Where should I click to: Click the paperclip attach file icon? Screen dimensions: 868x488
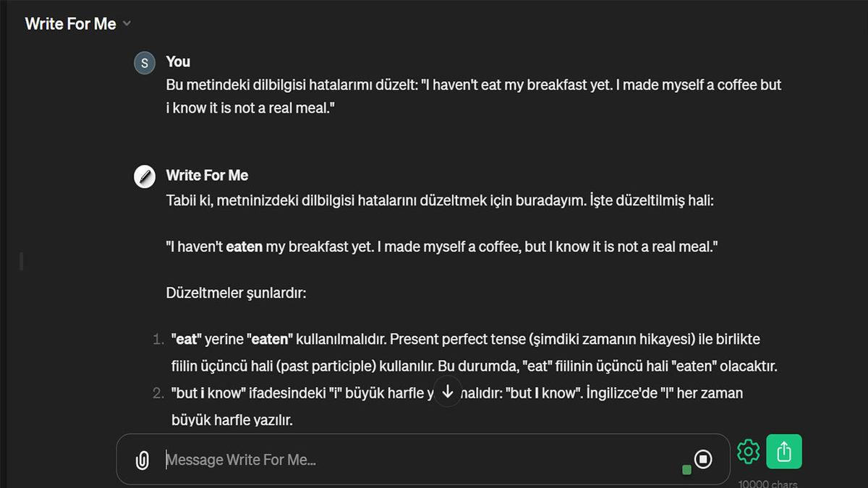(x=142, y=461)
